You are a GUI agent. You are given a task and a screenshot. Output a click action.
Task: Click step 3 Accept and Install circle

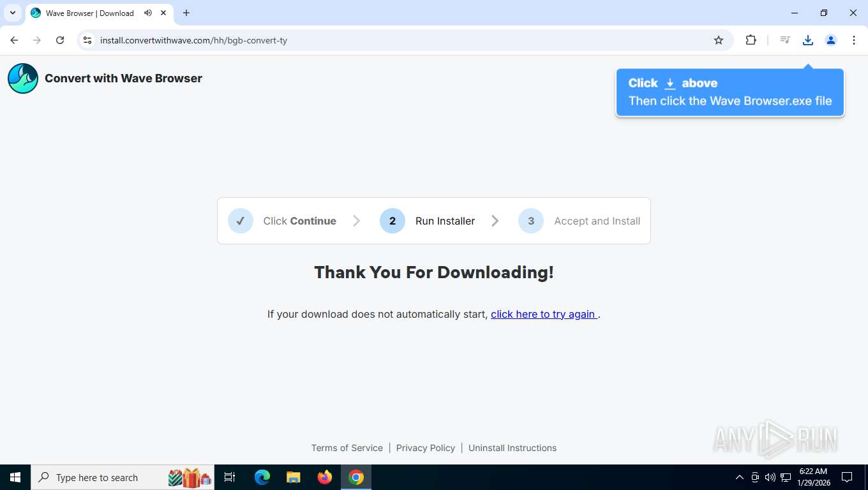tap(531, 221)
